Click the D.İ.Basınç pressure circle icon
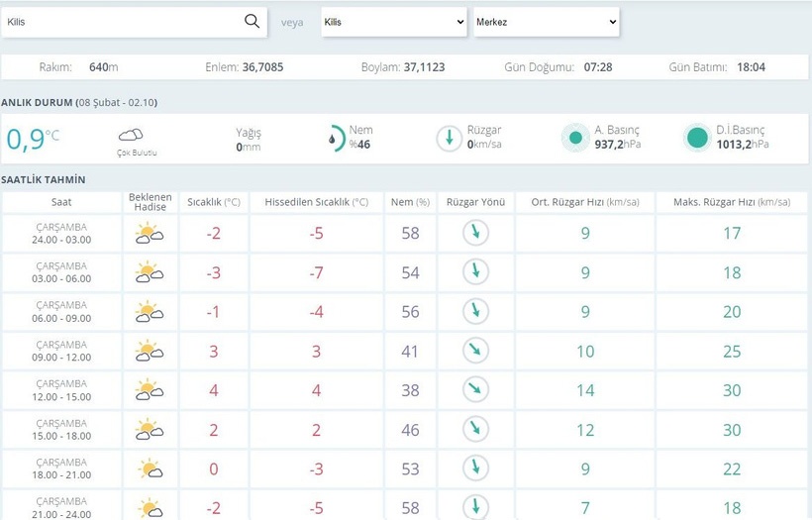 coord(697,139)
